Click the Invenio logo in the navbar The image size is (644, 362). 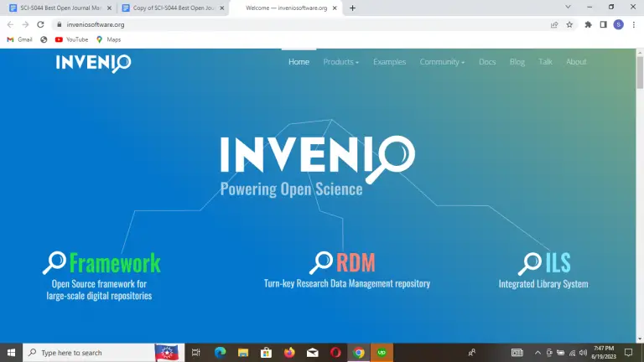(x=93, y=63)
